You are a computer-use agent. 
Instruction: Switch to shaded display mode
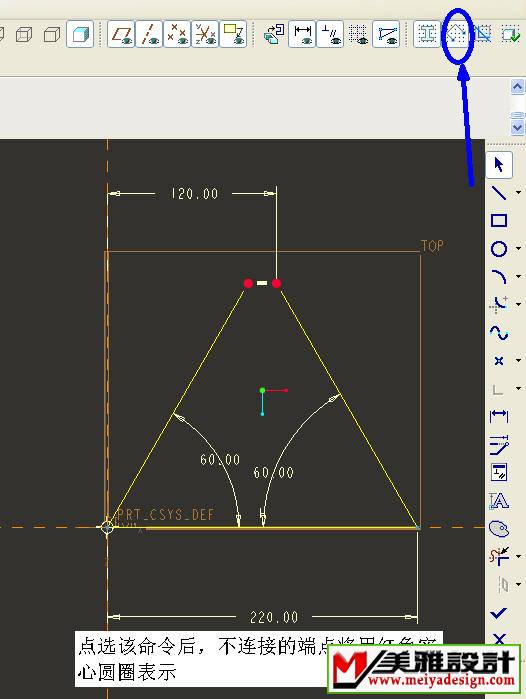pyautogui.click(x=80, y=34)
